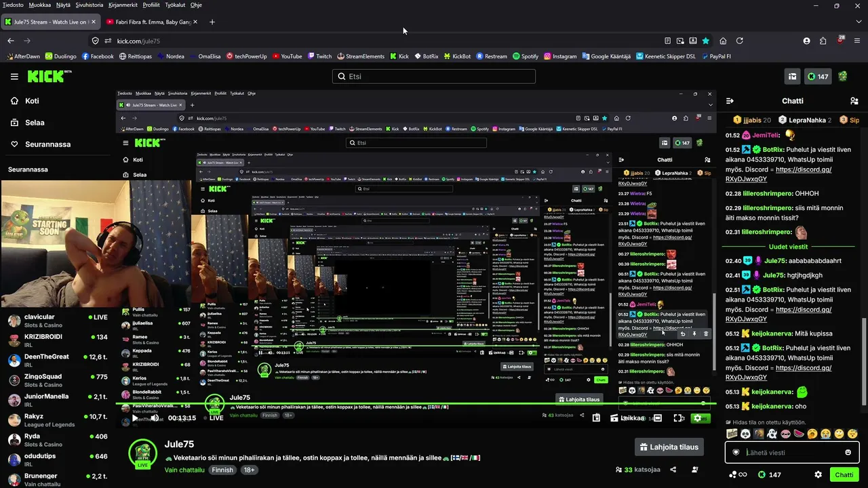This screenshot has height=488, width=868.
Task: Insert the watermelon emote
Action: pyautogui.click(x=798, y=434)
